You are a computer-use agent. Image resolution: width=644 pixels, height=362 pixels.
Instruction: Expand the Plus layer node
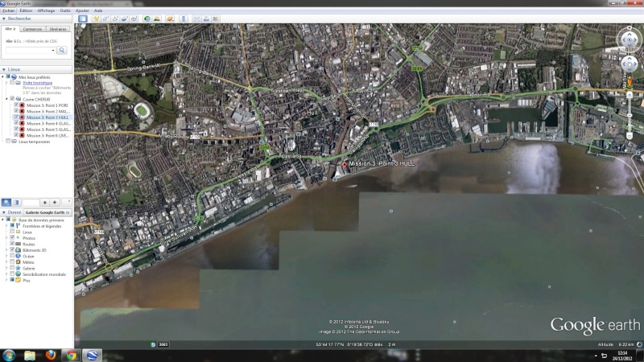pos(7,280)
